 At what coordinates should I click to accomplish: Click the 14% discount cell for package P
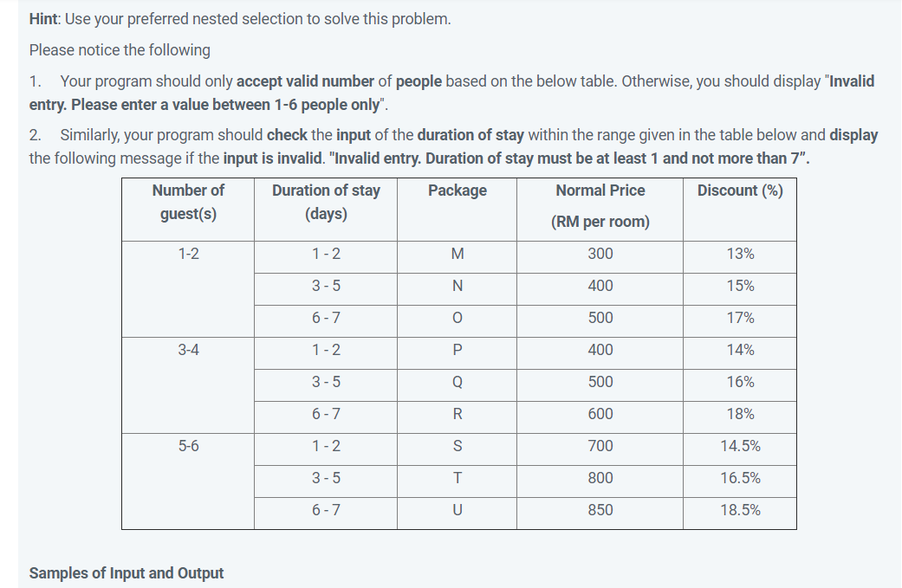click(x=740, y=353)
